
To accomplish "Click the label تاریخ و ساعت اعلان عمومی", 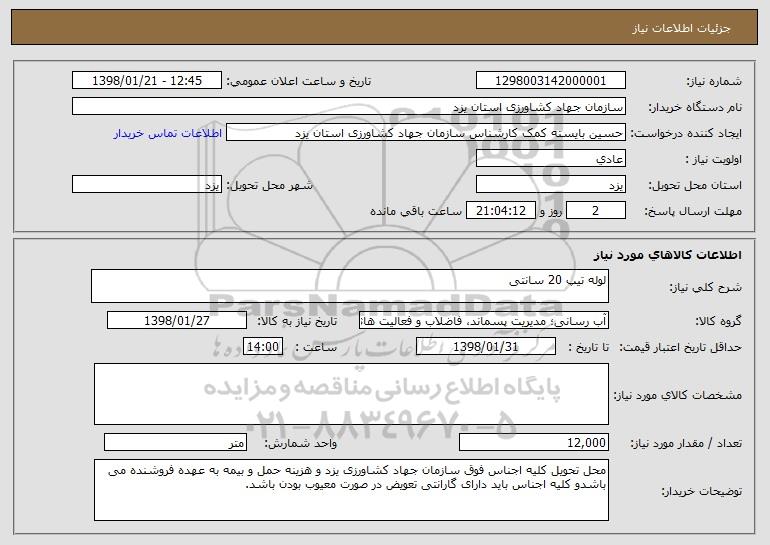I will tap(299, 81).
